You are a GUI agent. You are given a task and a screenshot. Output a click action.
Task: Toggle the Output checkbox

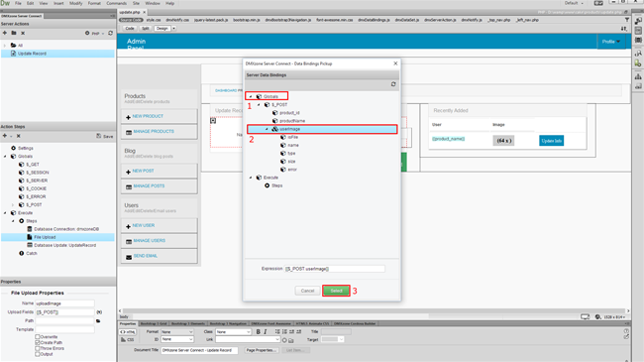[x=38, y=354]
